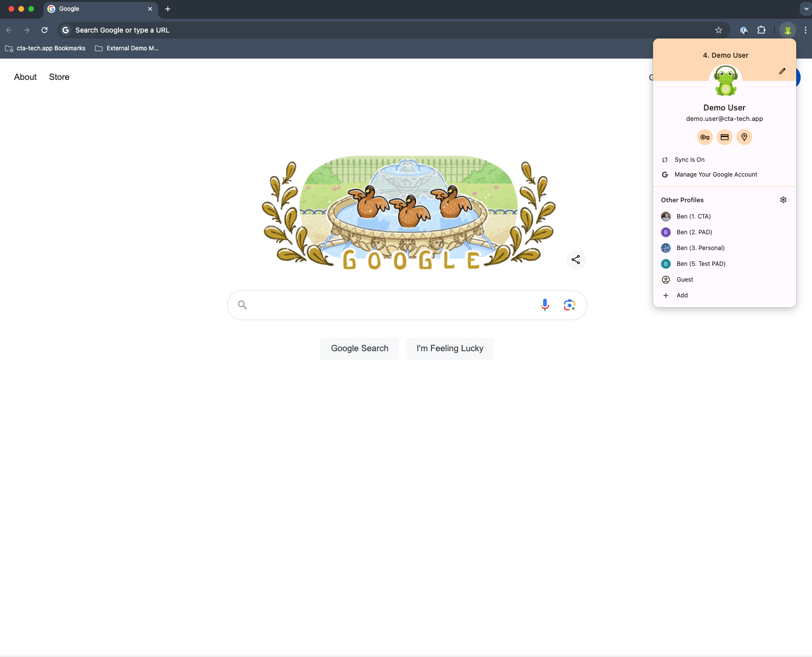Viewport: 812px width, 657px height.
Task: Switch to the Ben (1. CTA) profile
Action: pos(725,217)
